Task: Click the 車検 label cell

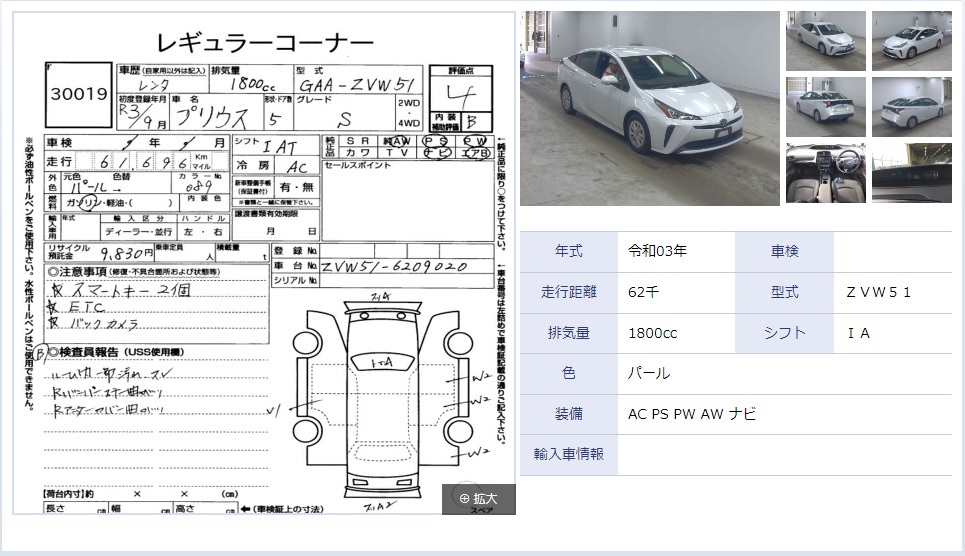Action: [784, 251]
